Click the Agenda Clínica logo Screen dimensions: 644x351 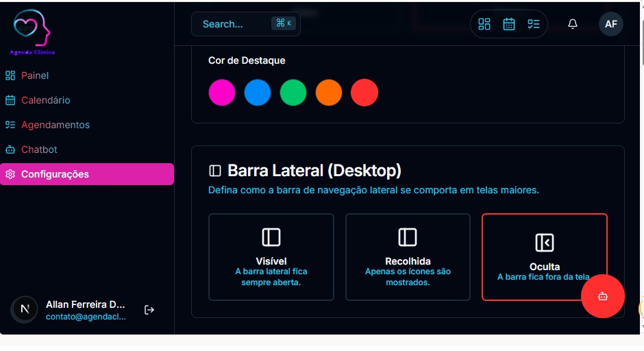coord(32,34)
